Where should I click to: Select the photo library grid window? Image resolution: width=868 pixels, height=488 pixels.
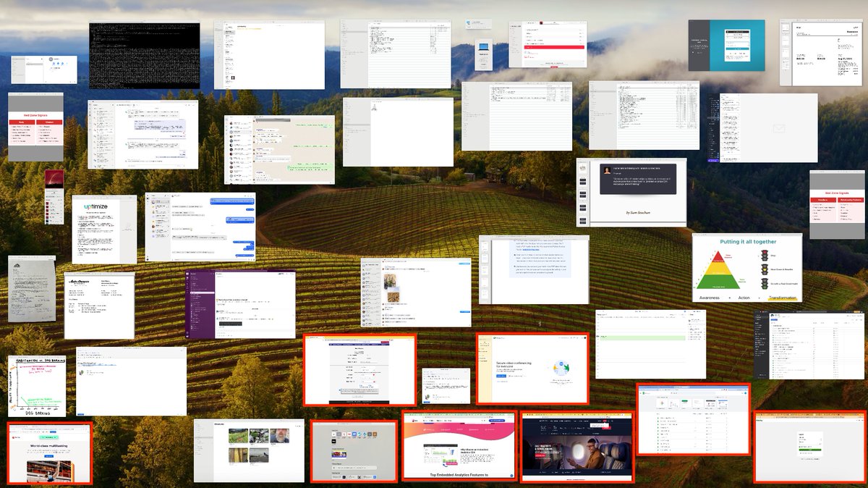tap(250, 450)
